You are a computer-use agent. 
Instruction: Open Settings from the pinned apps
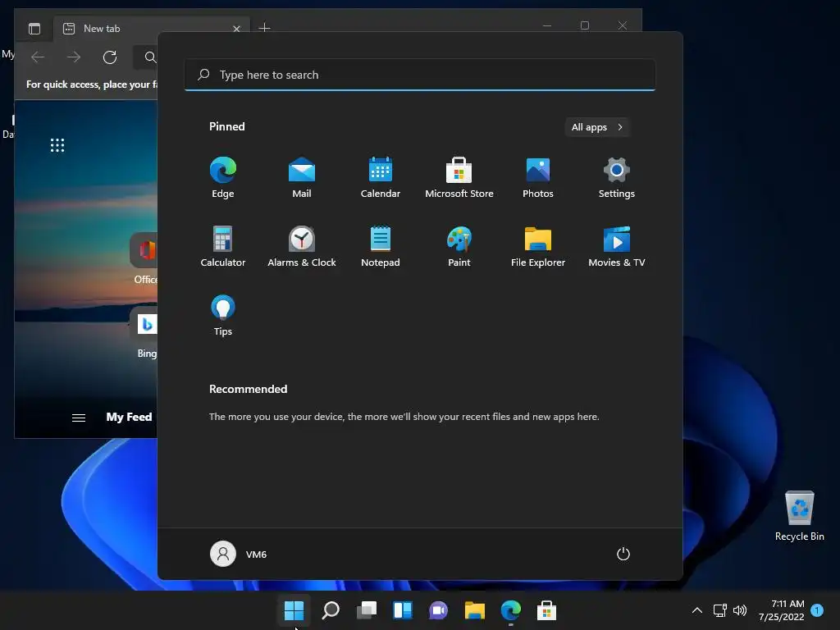pyautogui.click(x=617, y=177)
